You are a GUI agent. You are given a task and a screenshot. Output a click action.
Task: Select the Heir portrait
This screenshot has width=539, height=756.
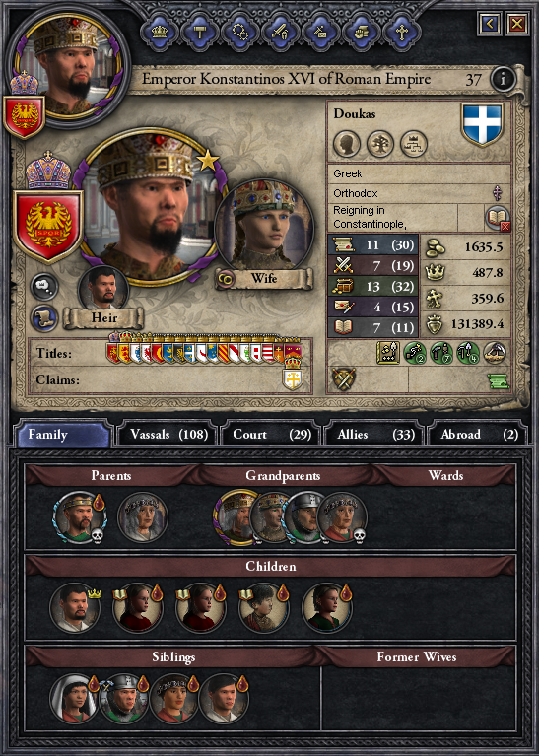[103, 290]
